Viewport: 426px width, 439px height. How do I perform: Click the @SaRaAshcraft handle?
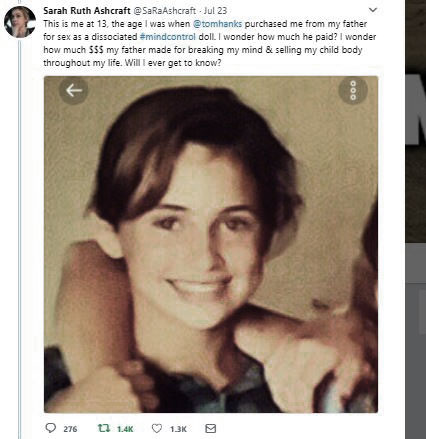(165, 11)
